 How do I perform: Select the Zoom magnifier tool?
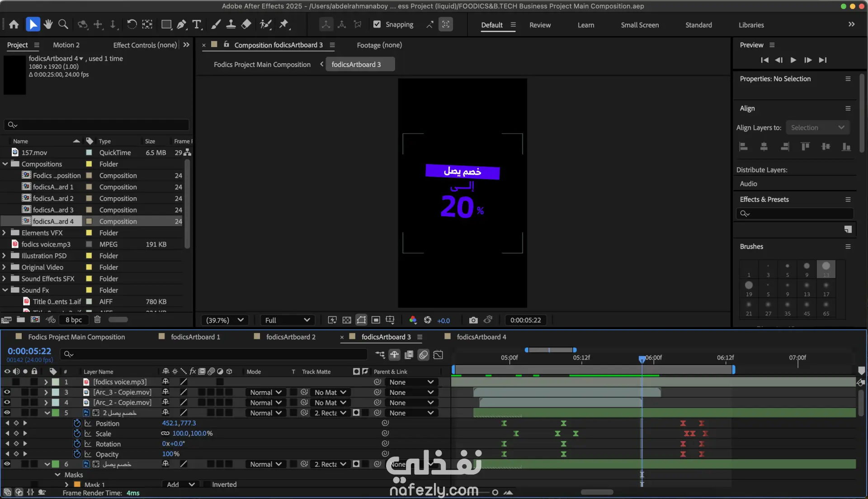point(63,24)
